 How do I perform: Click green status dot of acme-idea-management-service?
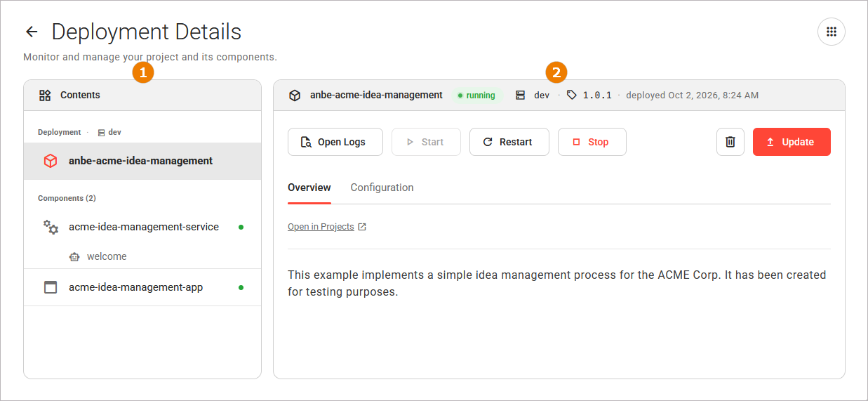[241, 227]
